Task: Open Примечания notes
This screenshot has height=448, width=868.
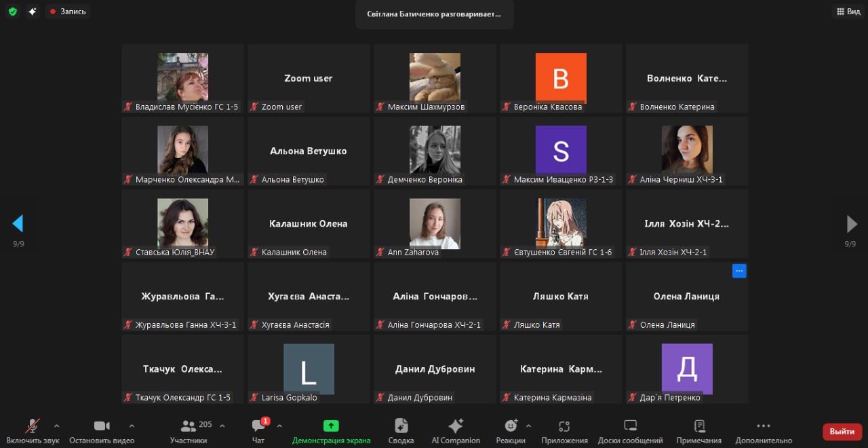Action: click(x=698, y=431)
